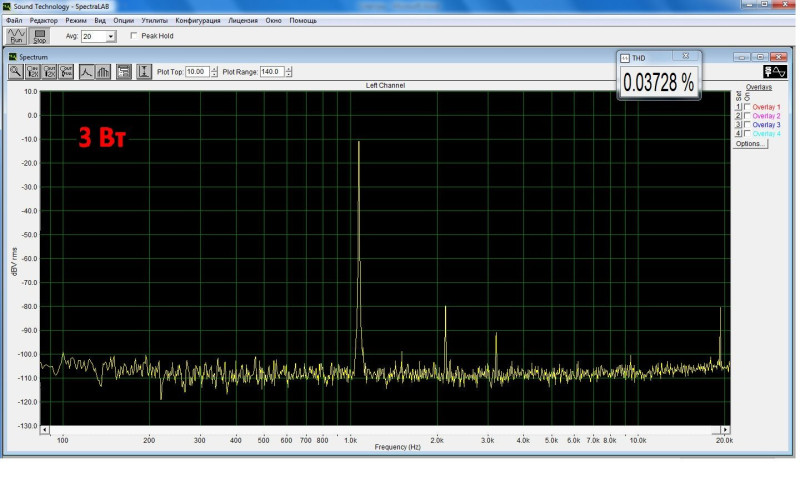Open the Вид menu
This screenshot has height=500, width=800.
[x=100, y=20]
